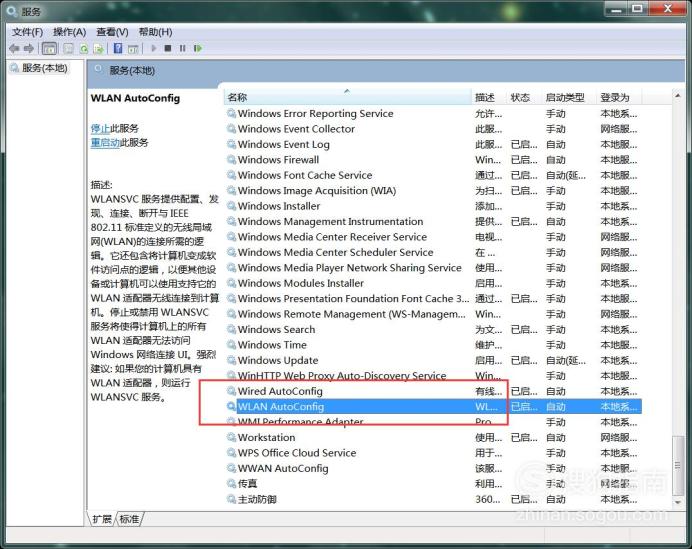
Task: Select the Workstation service
Action: [433, 438]
